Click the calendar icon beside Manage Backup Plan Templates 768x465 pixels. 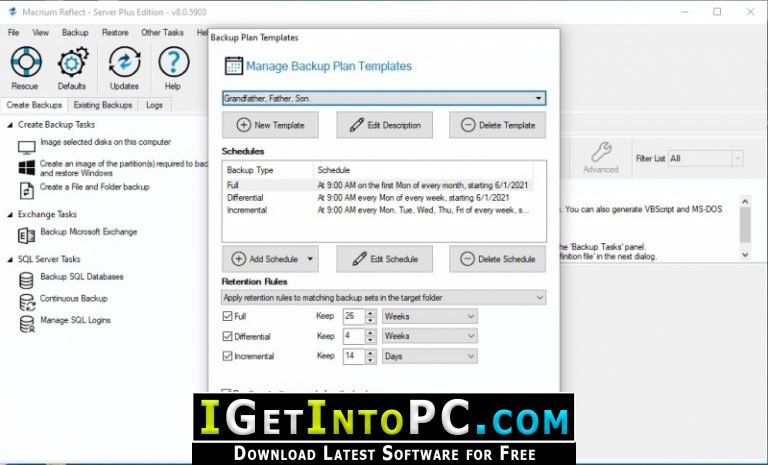pyautogui.click(x=233, y=66)
